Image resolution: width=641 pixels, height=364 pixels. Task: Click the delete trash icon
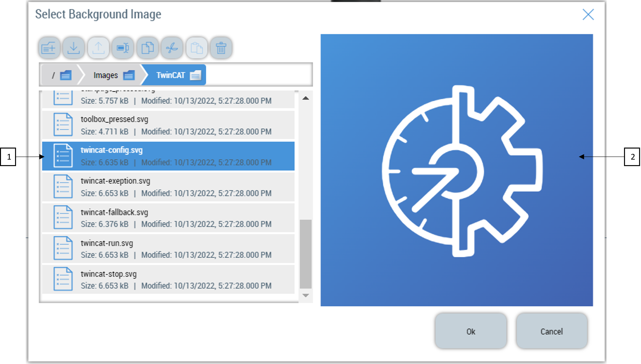click(221, 48)
